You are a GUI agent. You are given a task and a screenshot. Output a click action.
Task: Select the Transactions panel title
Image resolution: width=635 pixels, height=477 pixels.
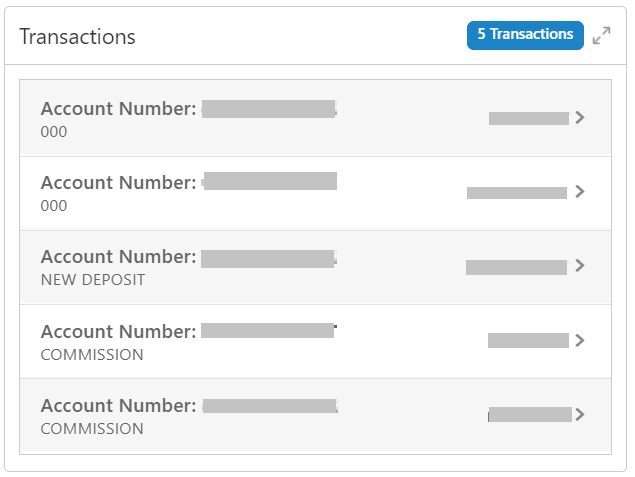click(77, 37)
